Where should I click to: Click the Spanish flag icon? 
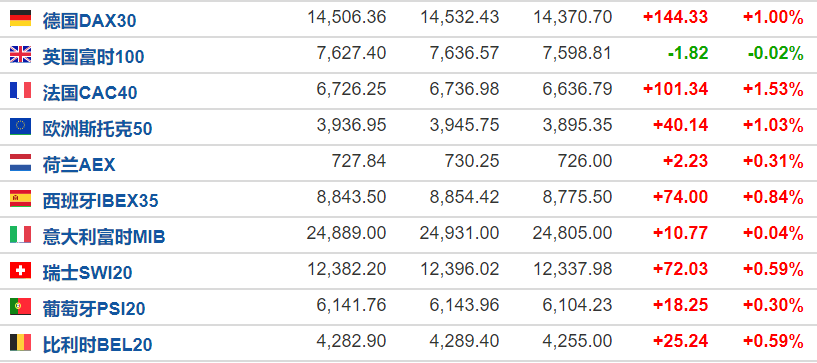pos(20,199)
